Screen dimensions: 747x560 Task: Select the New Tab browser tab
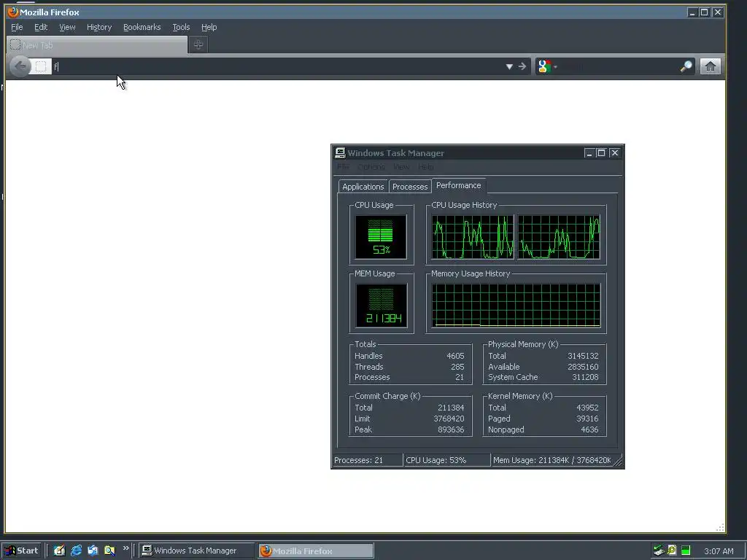97,45
